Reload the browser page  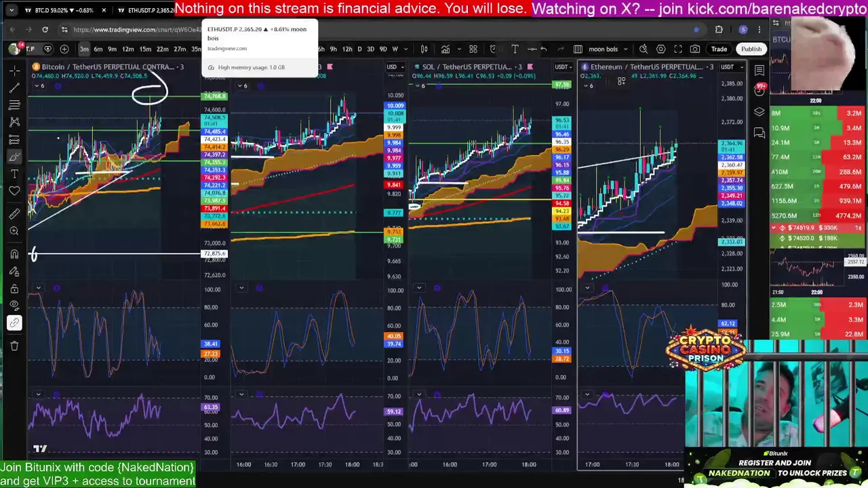(x=45, y=30)
